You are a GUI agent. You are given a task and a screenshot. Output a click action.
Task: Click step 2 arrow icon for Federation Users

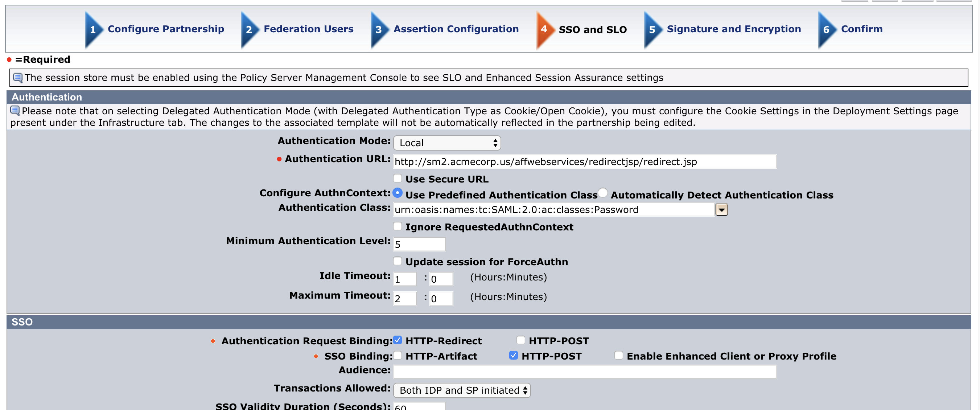(x=249, y=30)
